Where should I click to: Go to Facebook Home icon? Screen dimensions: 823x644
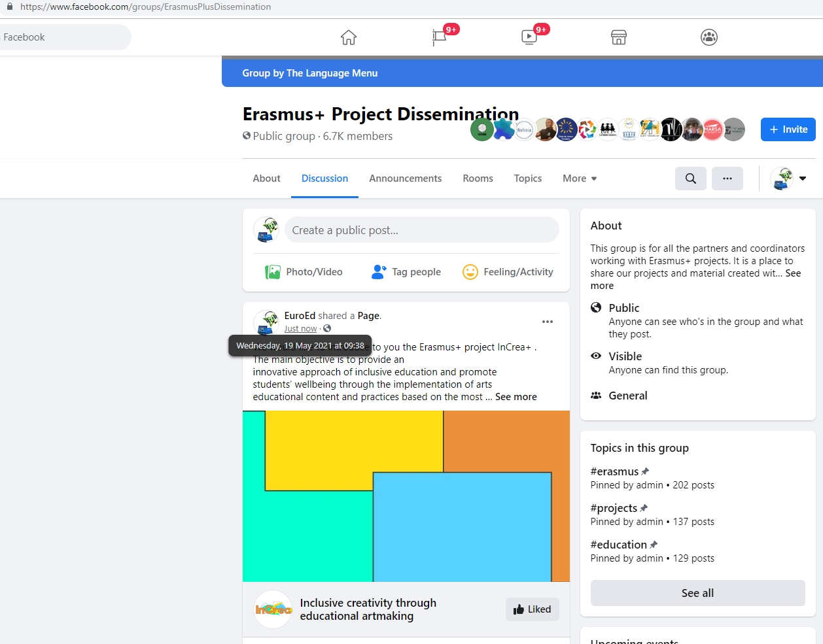[x=349, y=37]
